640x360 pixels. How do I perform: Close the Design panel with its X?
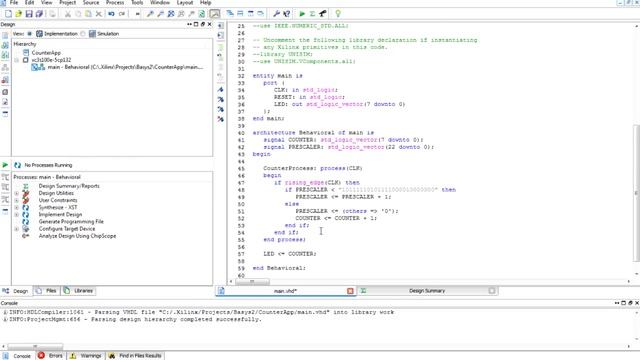point(209,24)
